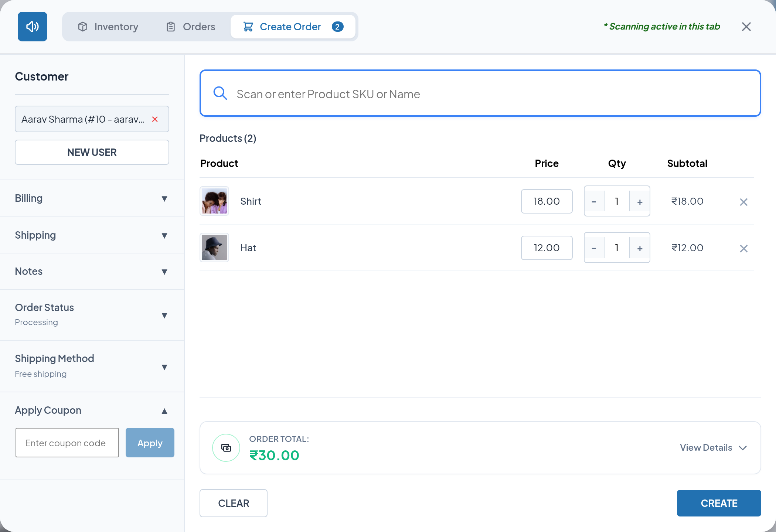Expand the Notes section

point(92,271)
